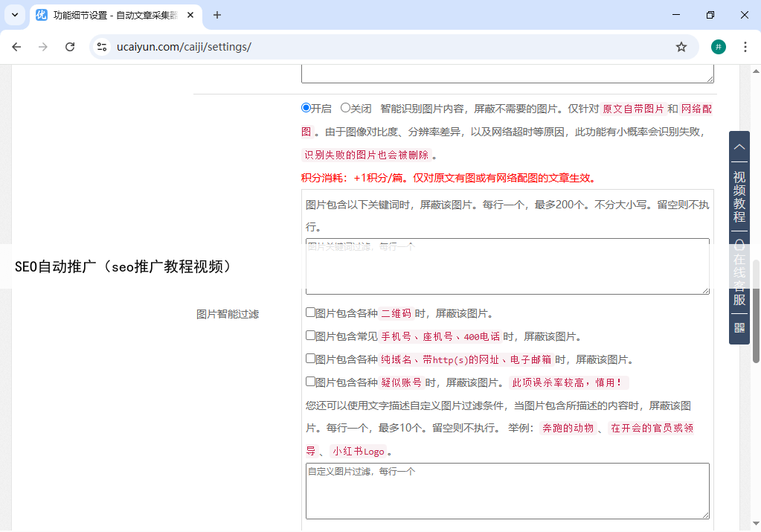761x532 pixels.
Task: Open the SEO自动推广 tutorial video link
Action: (x=123, y=266)
